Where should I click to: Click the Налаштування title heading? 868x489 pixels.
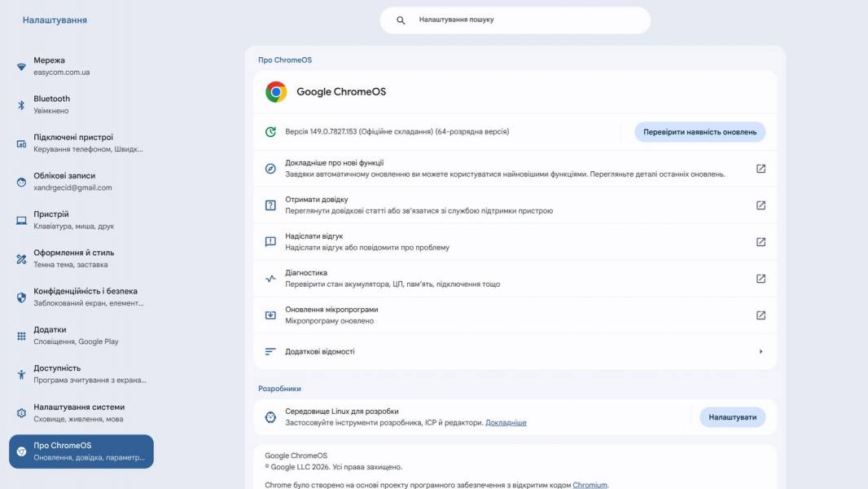pyautogui.click(x=55, y=20)
